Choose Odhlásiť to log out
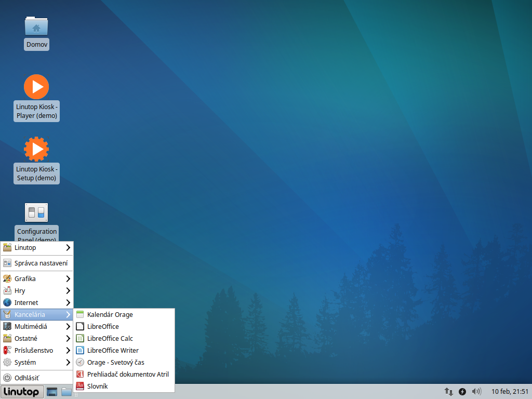Image resolution: width=532 pixels, height=399 pixels. click(x=37, y=378)
